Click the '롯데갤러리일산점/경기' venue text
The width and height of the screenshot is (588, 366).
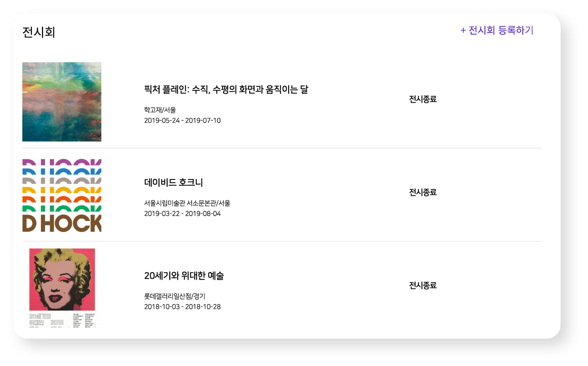click(x=175, y=296)
